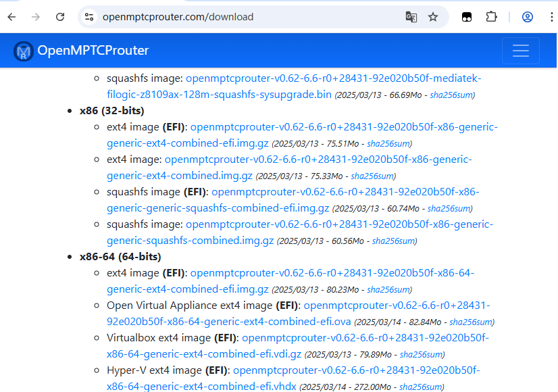This screenshot has width=558, height=392.
Task: Open sha256sum for the 60.56Mo squashfs image
Action: point(393,241)
